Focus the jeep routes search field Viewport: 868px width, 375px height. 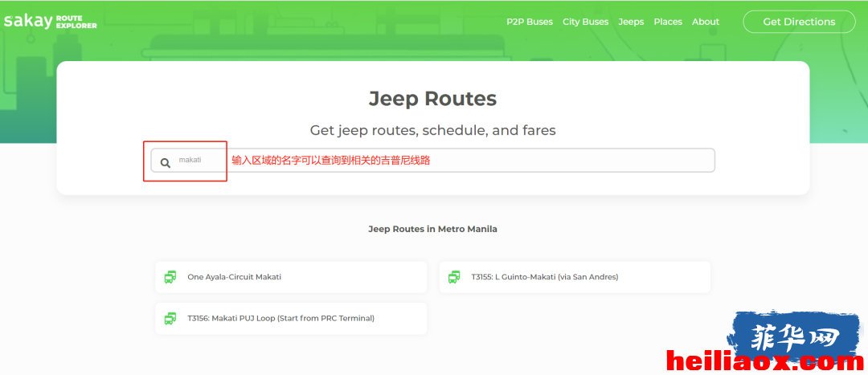(x=433, y=160)
